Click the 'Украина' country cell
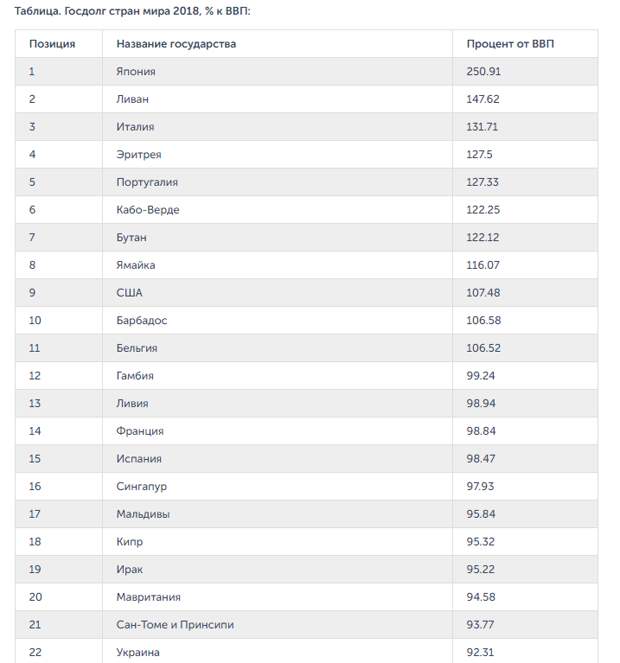This screenshot has width=620, height=663. [x=138, y=652]
